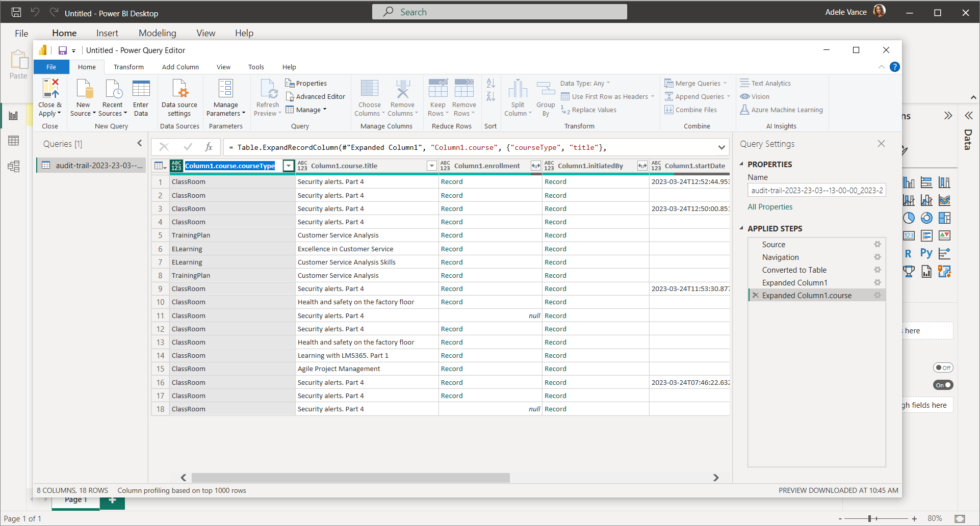Click the fx add-step formula icon
Screen dimensions: 980x526
click(209, 147)
